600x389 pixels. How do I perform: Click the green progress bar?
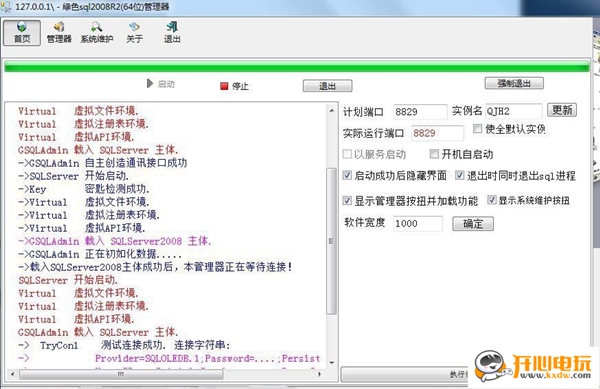(297, 67)
